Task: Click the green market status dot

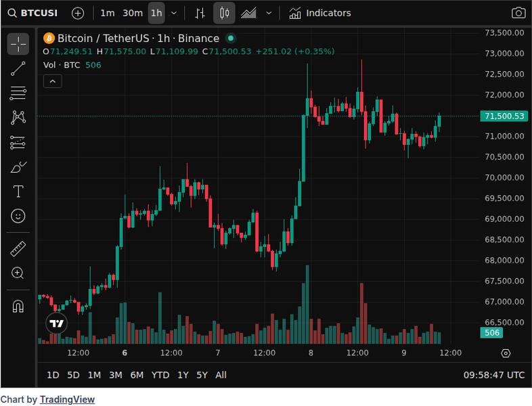Action: (x=231, y=39)
